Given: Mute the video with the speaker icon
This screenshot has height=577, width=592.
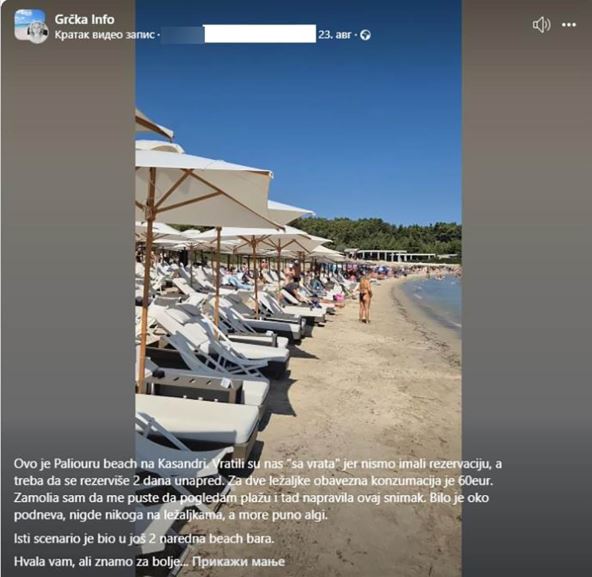Looking at the screenshot, I should [x=541, y=25].
